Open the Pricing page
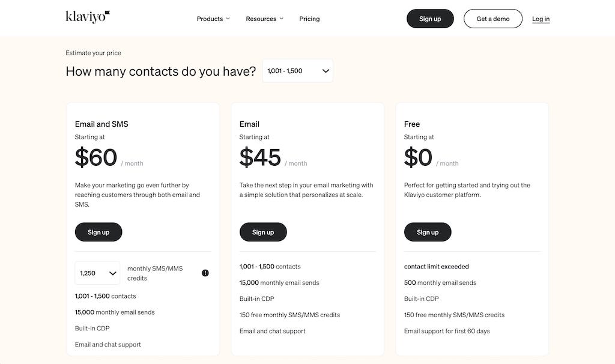The height and width of the screenshot is (364, 615). (x=309, y=19)
